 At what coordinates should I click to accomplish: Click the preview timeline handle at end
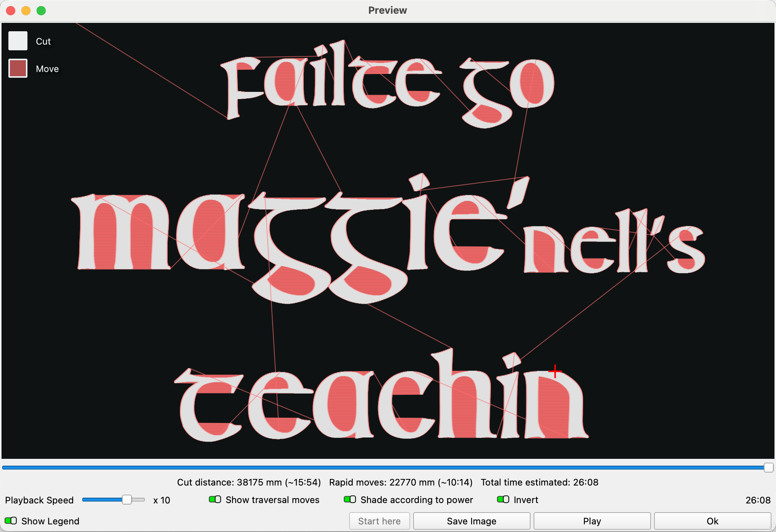768,467
